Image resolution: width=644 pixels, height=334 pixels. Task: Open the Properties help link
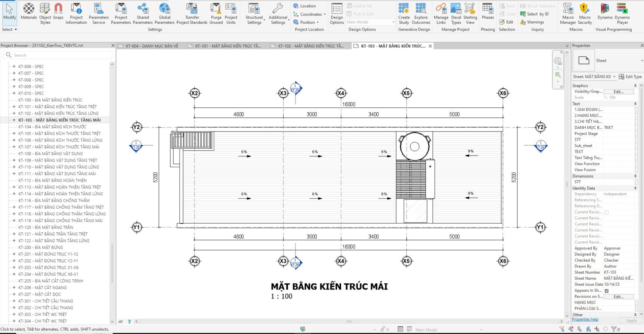[585, 319]
